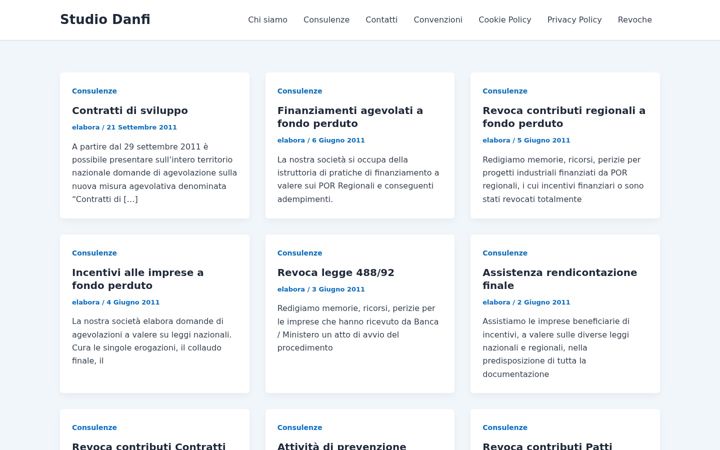Open the Revoca contributi Patti article title
720x450 pixels.
547,445
